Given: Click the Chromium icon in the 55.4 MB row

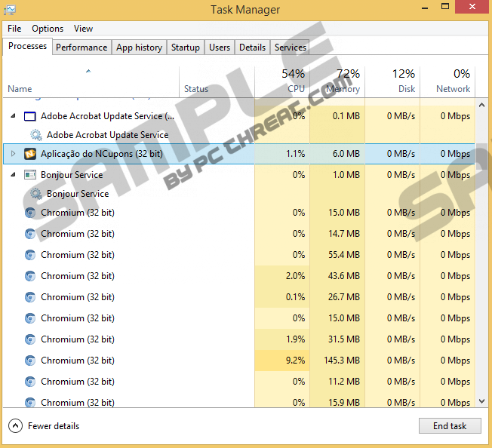Looking at the screenshot, I should (30, 255).
